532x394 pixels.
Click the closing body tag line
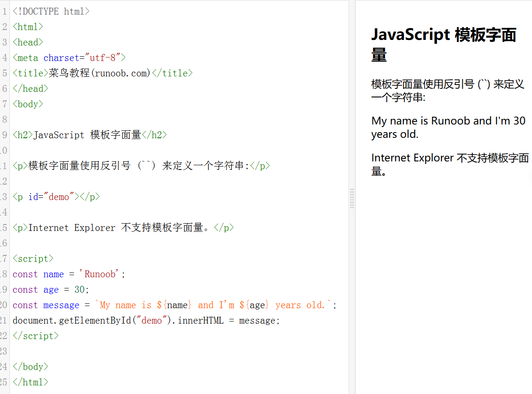coord(31,367)
